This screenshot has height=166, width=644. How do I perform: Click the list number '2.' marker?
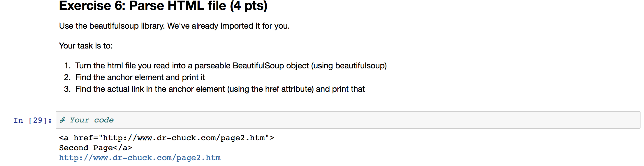67,77
